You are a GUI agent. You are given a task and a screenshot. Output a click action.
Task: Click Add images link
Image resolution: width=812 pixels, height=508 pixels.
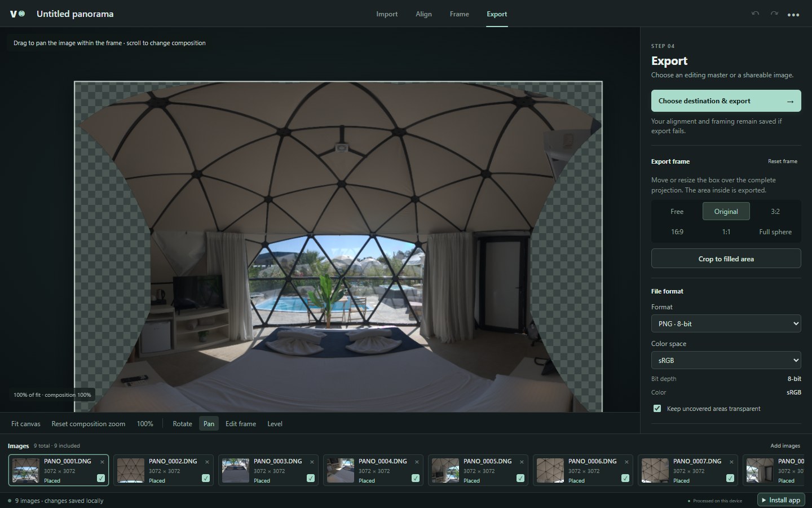pos(785,446)
